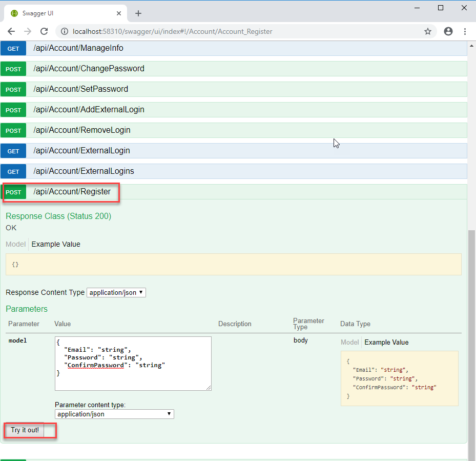Select the POST badge for /api/Account/ChangePassword
The height and width of the screenshot is (461, 476).
pyautogui.click(x=13, y=68)
